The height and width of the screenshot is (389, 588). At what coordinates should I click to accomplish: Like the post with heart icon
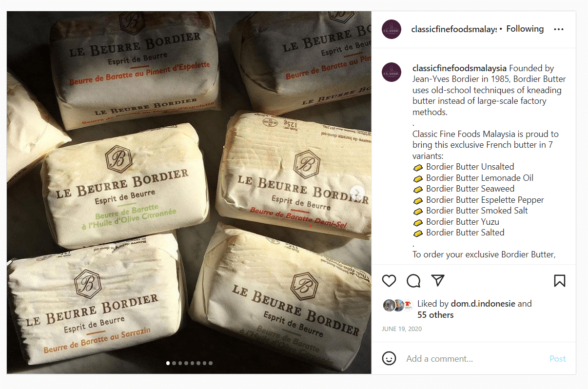tap(389, 281)
